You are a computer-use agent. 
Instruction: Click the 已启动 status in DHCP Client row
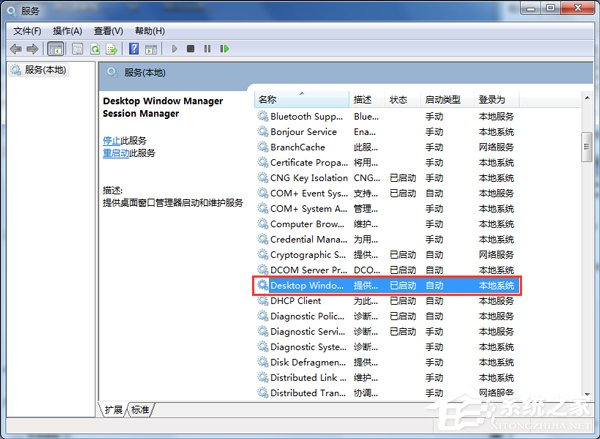[403, 301]
